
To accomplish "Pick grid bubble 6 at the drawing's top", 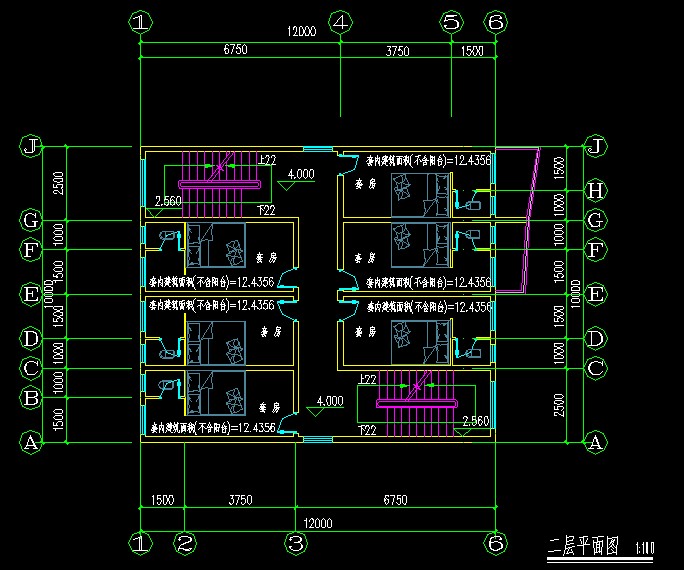I will coord(496,22).
